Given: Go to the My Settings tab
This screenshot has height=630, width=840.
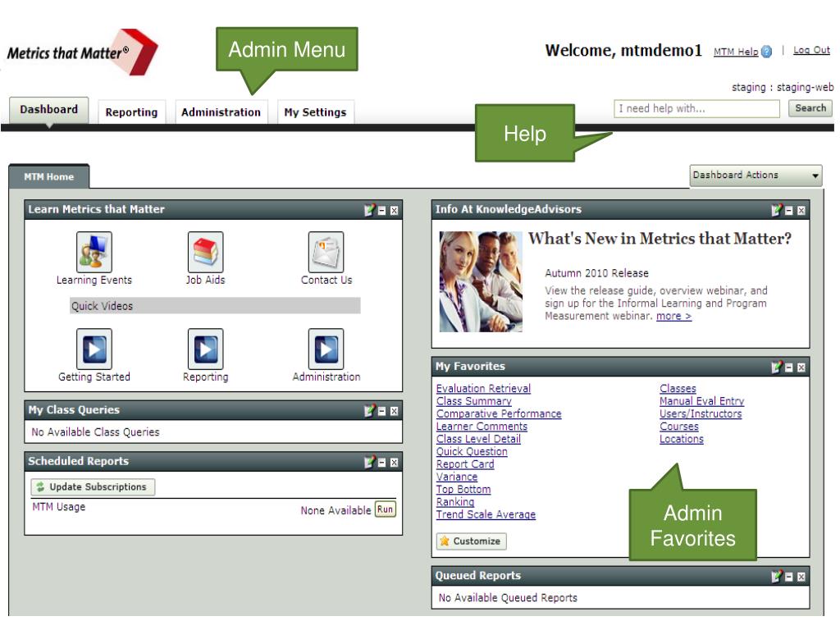Looking at the screenshot, I should (316, 112).
